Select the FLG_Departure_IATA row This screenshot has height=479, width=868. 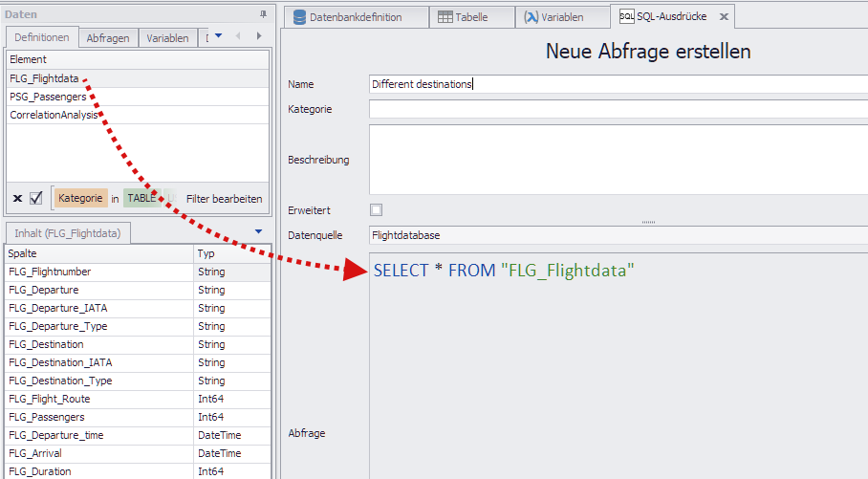(138, 308)
